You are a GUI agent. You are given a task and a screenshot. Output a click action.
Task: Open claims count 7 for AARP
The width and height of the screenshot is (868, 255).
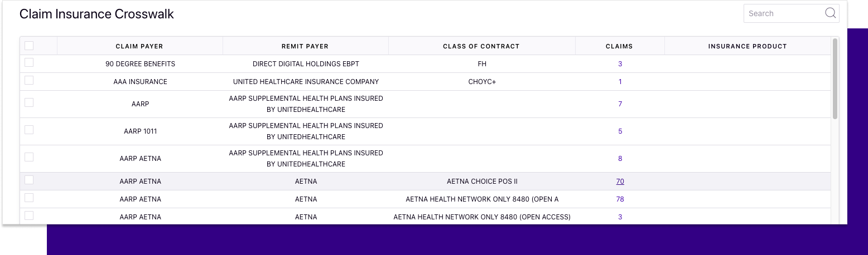point(620,104)
